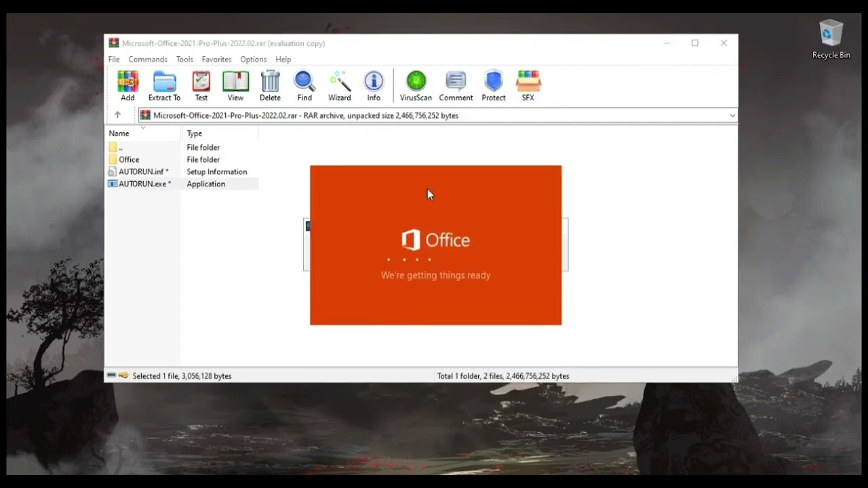
Task: Open the Tools menu
Action: 184,60
